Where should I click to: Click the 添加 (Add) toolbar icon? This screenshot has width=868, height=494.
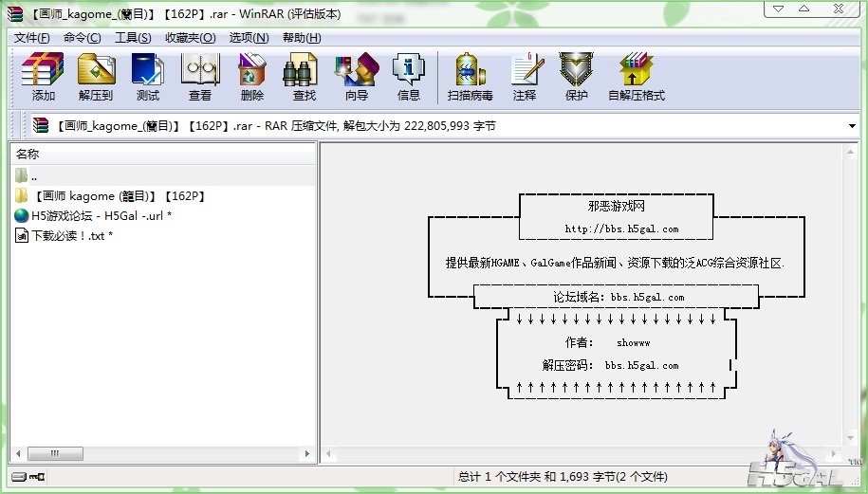click(44, 77)
